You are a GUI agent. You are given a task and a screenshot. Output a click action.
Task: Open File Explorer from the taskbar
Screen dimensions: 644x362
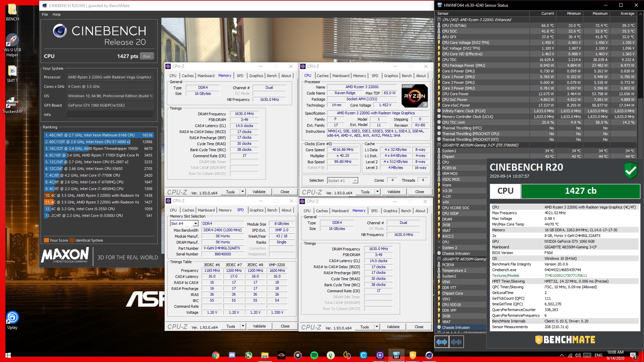(265, 355)
